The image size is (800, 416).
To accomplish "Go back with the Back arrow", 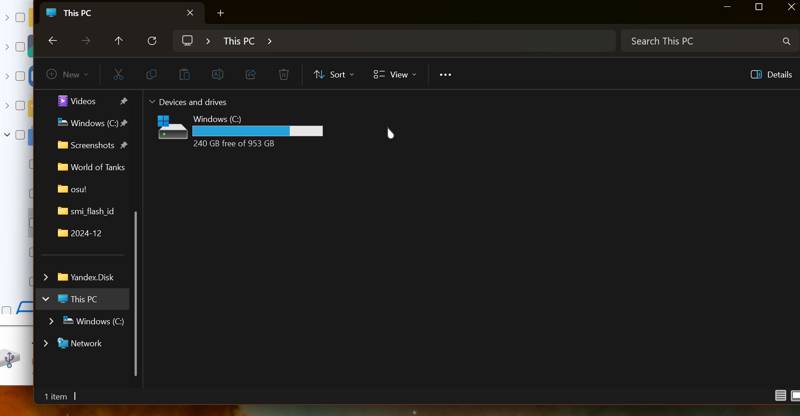I will (53, 41).
